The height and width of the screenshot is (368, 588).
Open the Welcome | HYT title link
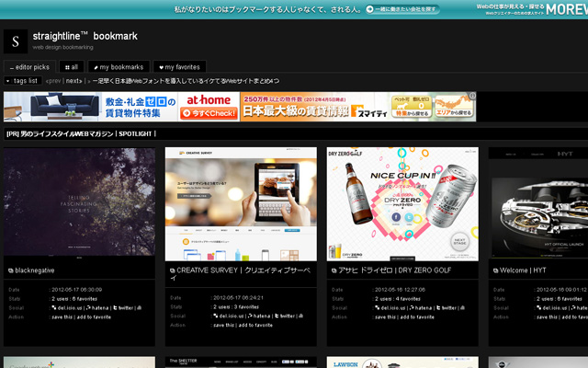523,270
